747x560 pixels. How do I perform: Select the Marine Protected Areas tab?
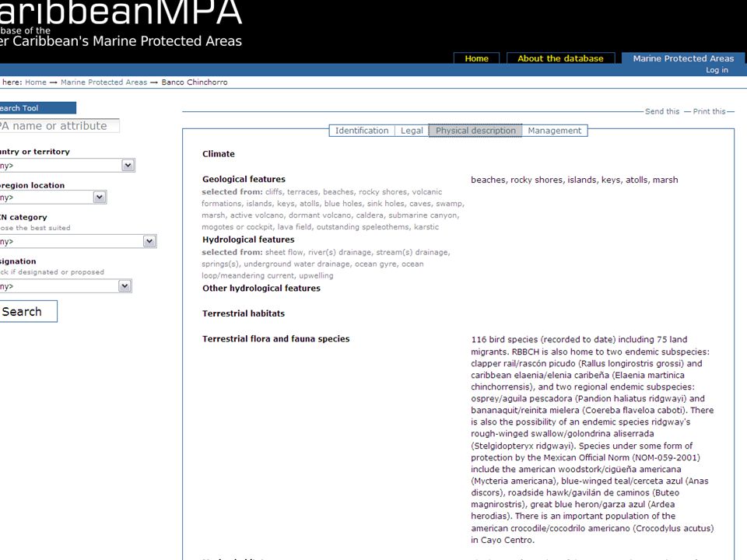[683, 58]
